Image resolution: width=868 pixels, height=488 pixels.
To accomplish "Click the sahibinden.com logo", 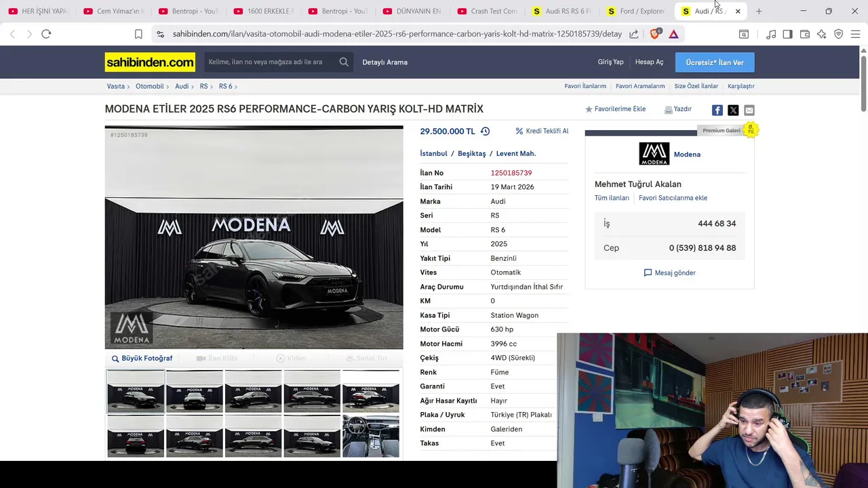I will coord(150,62).
